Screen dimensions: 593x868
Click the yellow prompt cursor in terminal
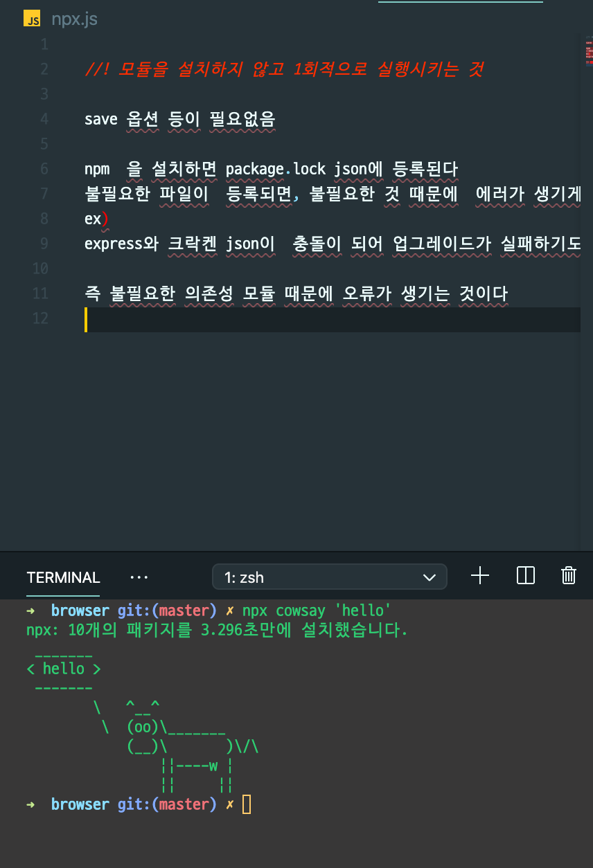pyautogui.click(x=246, y=804)
